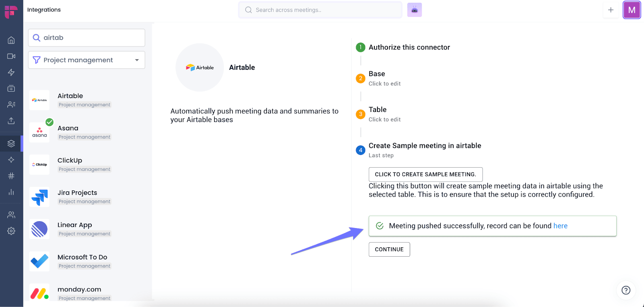Open the video camera meetings icon

11,56
